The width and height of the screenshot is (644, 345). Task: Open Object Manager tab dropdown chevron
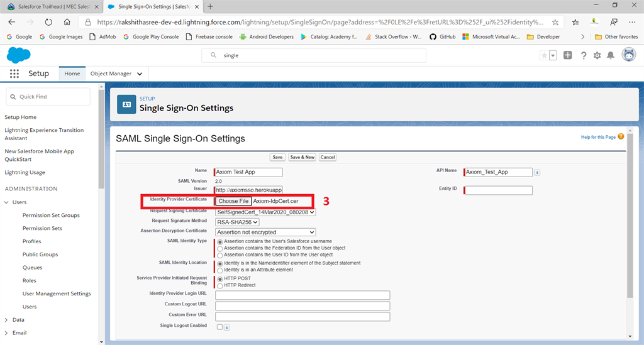(140, 74)
